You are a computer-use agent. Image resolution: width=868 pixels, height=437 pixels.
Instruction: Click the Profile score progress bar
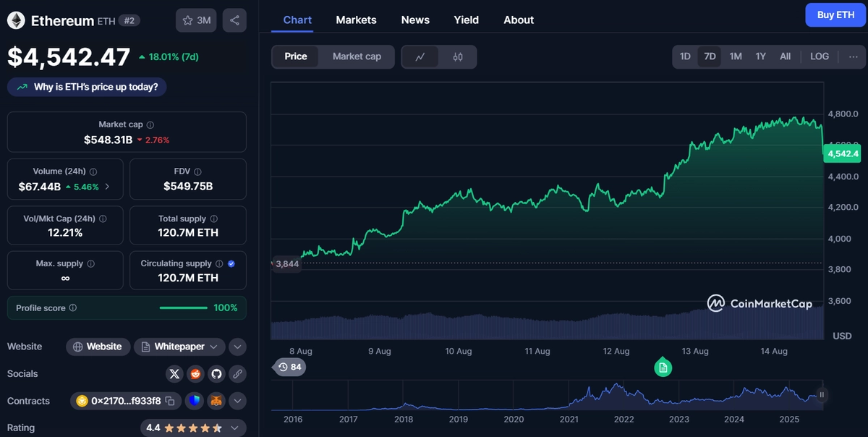pos(184,307)
